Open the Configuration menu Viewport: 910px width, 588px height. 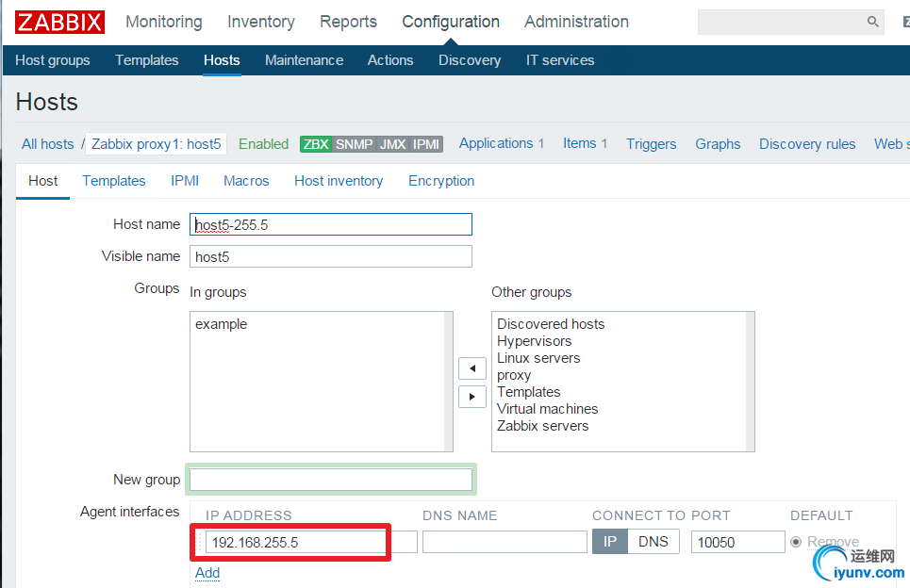tap(451, 22)
